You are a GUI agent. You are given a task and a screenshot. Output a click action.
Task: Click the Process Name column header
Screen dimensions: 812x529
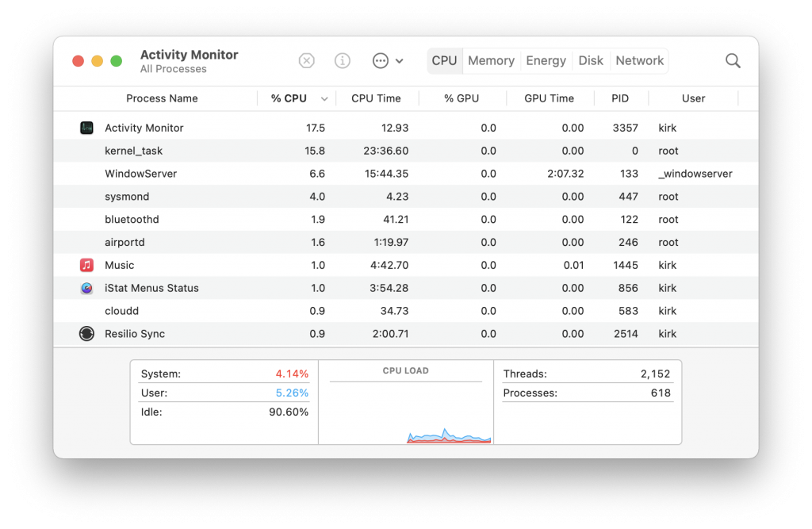coord(162,98)
